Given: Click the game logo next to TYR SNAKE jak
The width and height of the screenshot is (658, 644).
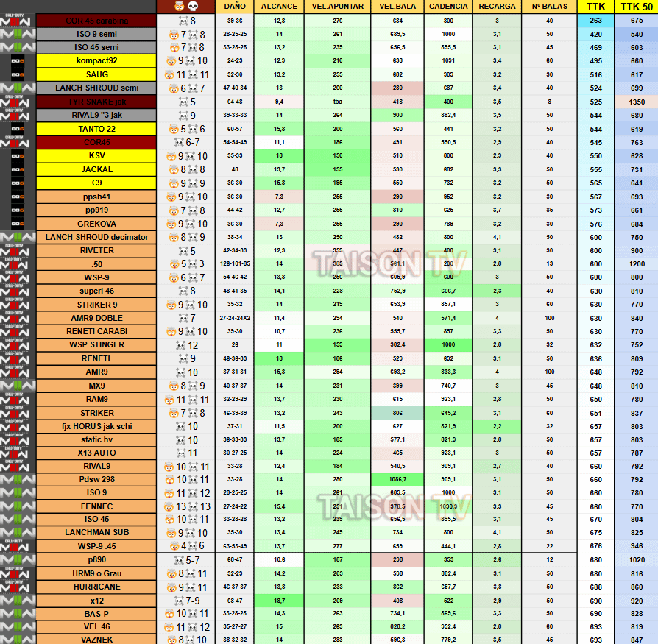Looking at the screenshot, I should pos(18,102).
